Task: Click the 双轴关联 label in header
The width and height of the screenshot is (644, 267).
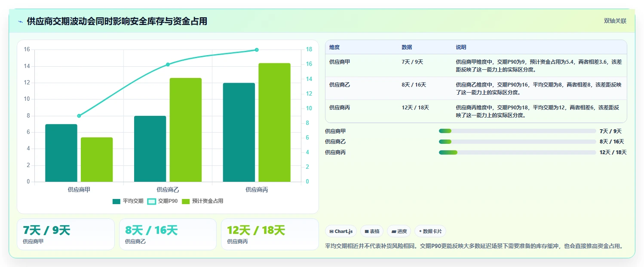Action: click(615, 21)
